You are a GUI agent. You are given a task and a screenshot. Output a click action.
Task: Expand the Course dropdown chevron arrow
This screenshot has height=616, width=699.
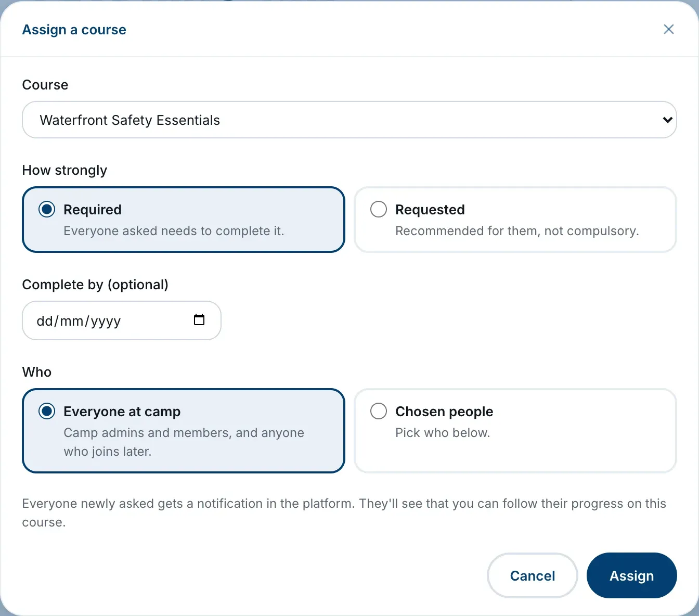[667, 120]
